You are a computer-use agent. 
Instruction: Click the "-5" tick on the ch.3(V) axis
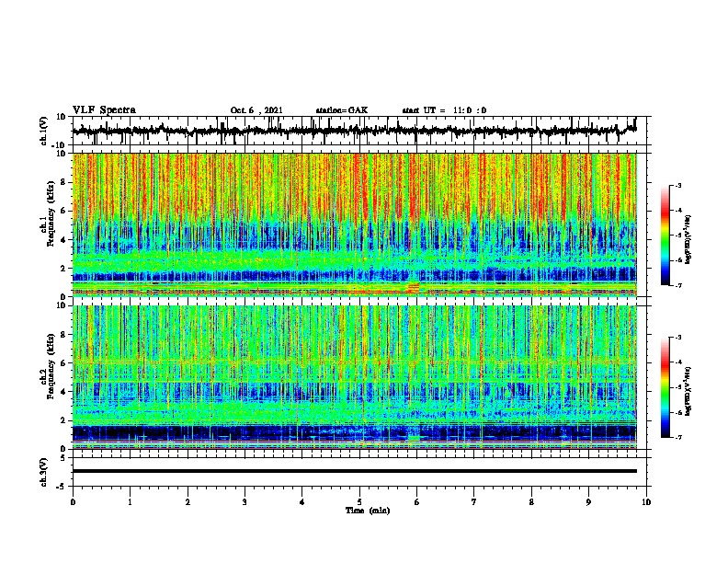62,487
